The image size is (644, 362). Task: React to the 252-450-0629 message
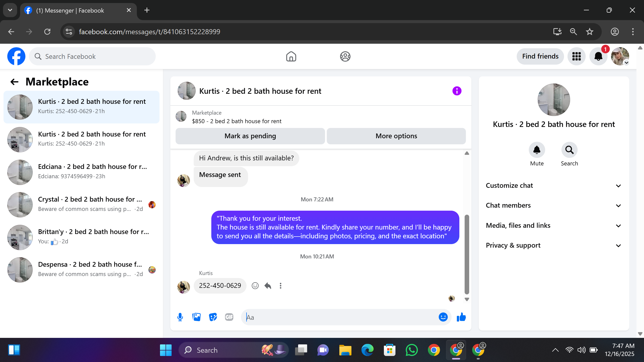point(255,286)
